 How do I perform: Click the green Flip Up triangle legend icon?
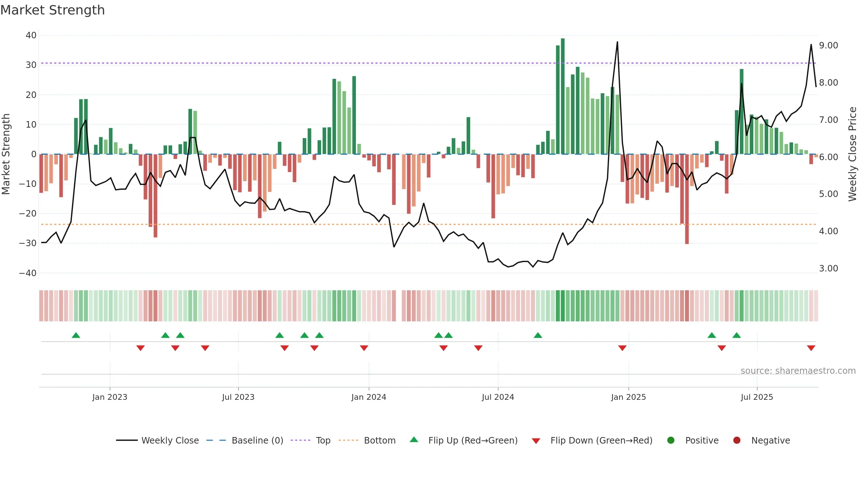click(414, 440)
